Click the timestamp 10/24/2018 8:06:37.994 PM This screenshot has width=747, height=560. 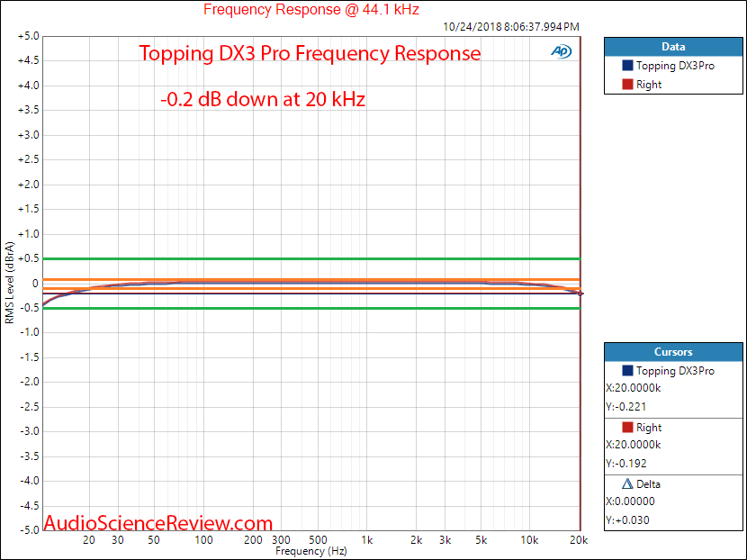(x=511, y=27)
